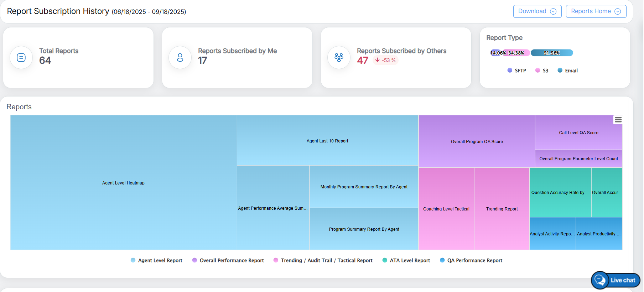Click the 51.56% Email bar segment
The height and width of the screenshot is (292, 644).
point(552,53)
